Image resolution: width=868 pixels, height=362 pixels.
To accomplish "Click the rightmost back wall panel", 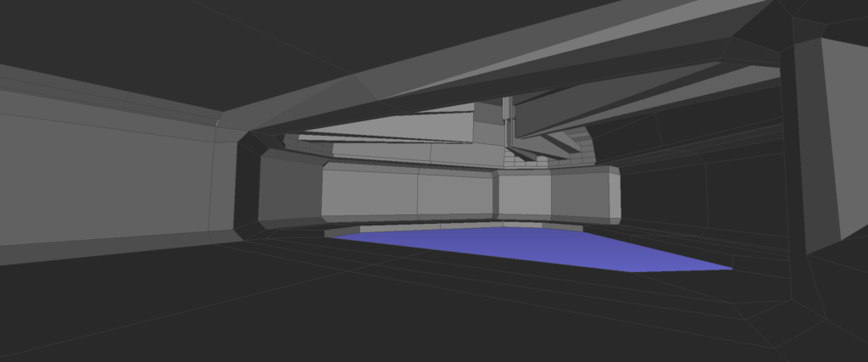I will tap(585, 195).
